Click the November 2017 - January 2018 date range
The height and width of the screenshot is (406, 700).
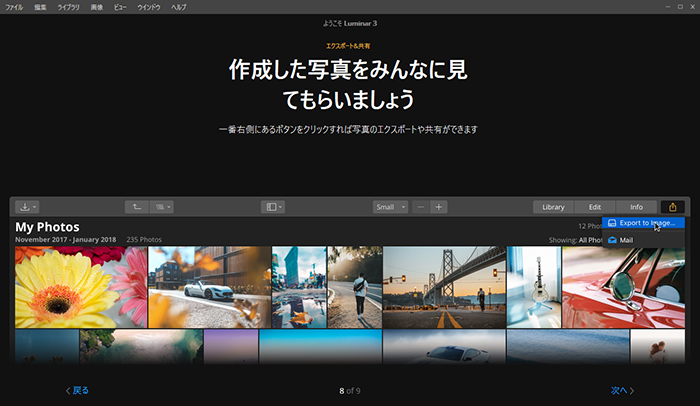pyautogui.click(x=66, y=239)
